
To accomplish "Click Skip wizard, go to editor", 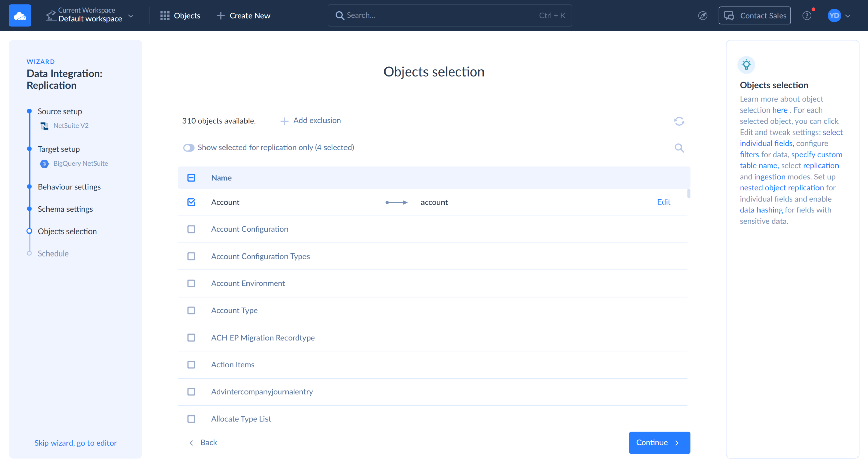I will [x=75, y=443].
